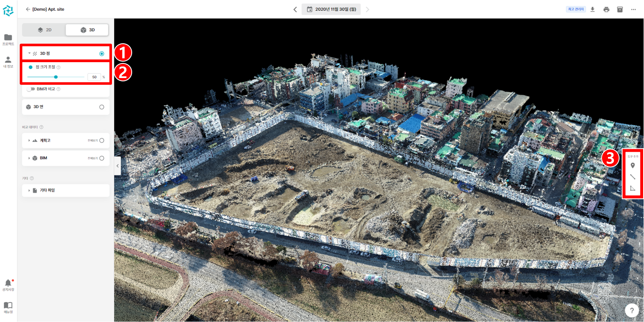Enable the BIM과 비교 toggle
This screenshot has height=322, width=644.
pyautogui.click(x=30, y=89)
